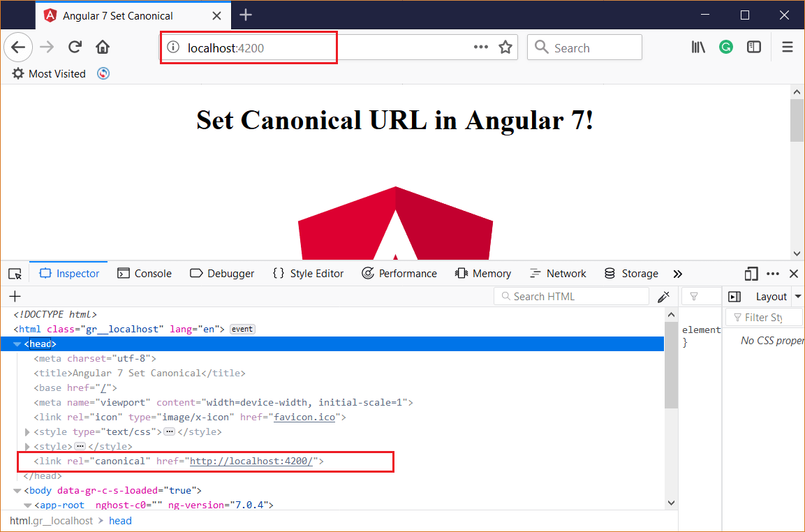Focus the Search HTML field
Image resolution: width=805 pixels, height=532 pixels.
click(x=571, y=296)
